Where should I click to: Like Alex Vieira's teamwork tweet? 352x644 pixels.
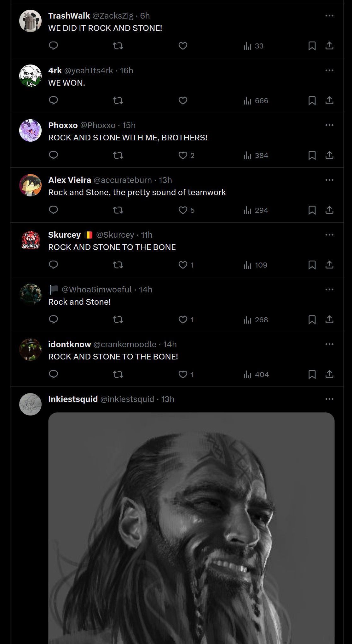[x=183, y=210]
